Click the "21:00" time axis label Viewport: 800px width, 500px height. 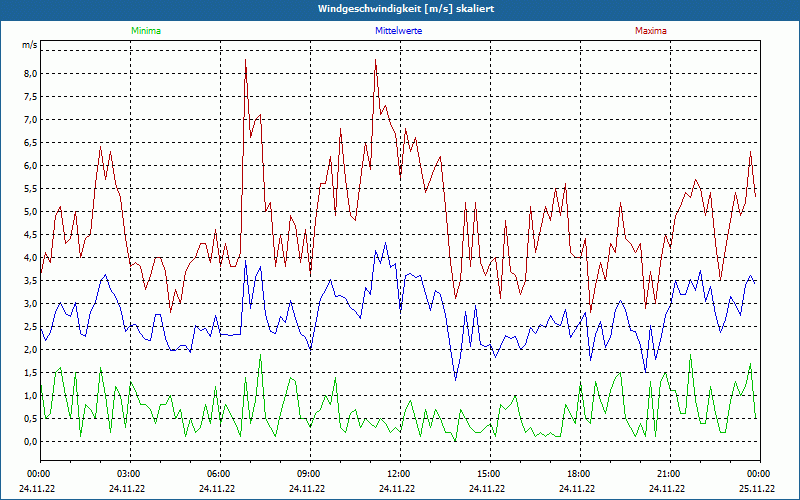coord(668,473)
